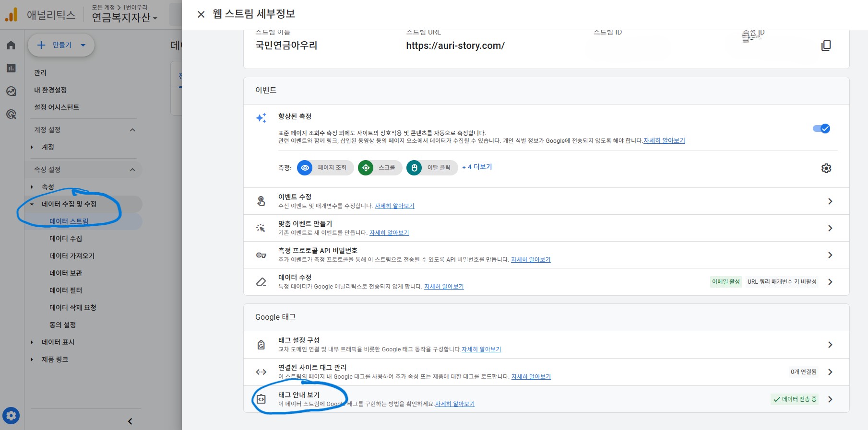This screenshot has height=430, width=868.
Task: Click the Measurement Protocol key icon
Action: [x=261, y=255]
